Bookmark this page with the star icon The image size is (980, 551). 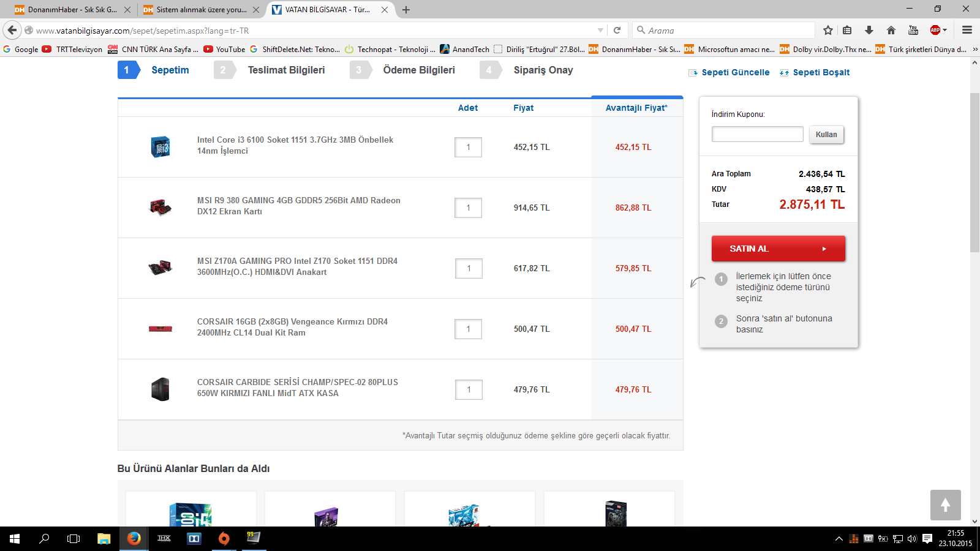coord(828,30)
